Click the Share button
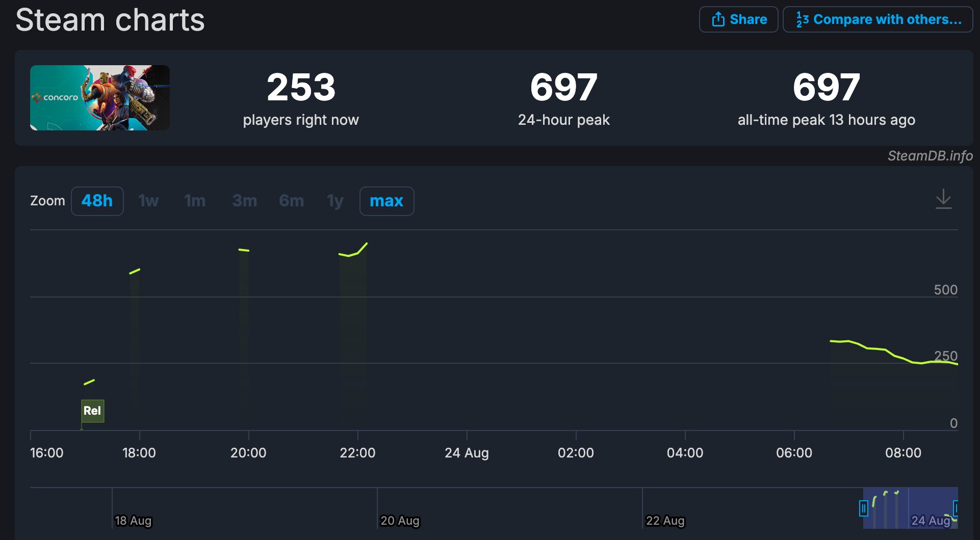Image resolution: width=980 pixels, height=540 pixels. point(738,19)
